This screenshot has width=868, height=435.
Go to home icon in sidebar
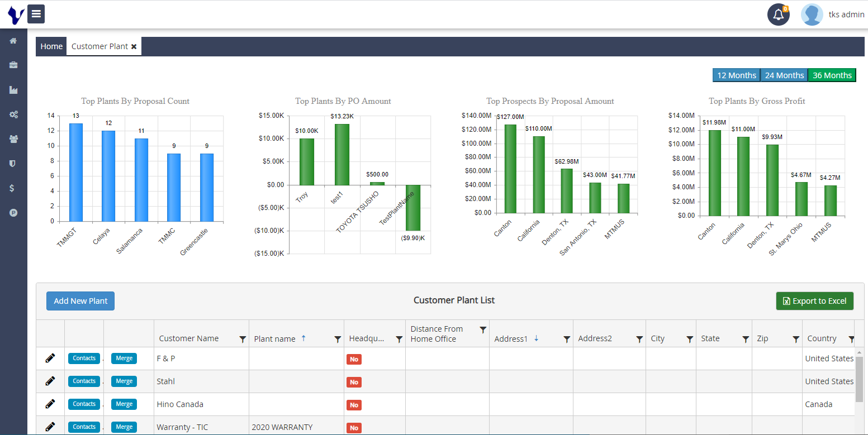(13, 41)
